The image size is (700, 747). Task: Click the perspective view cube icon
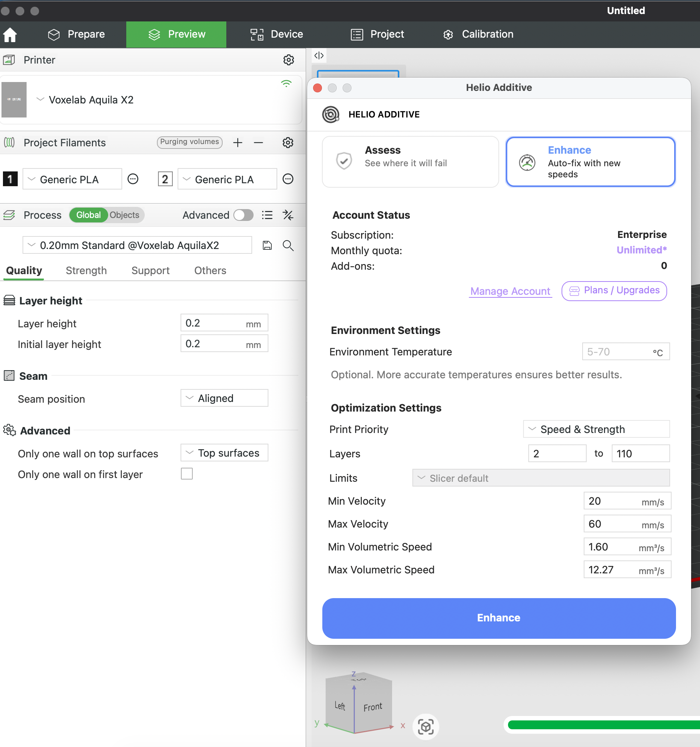(x=425, y=726)
